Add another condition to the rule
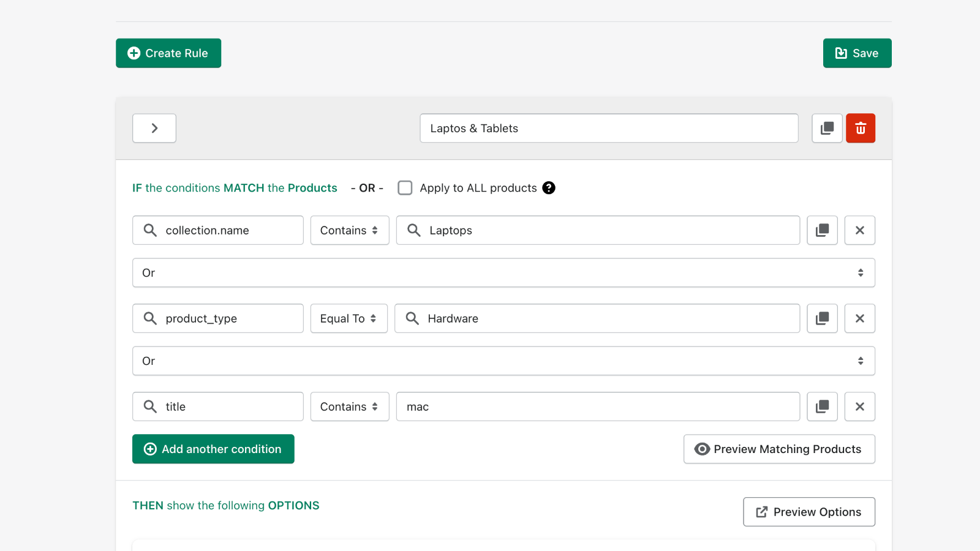 pyautogui.click(x=213, y=449)
